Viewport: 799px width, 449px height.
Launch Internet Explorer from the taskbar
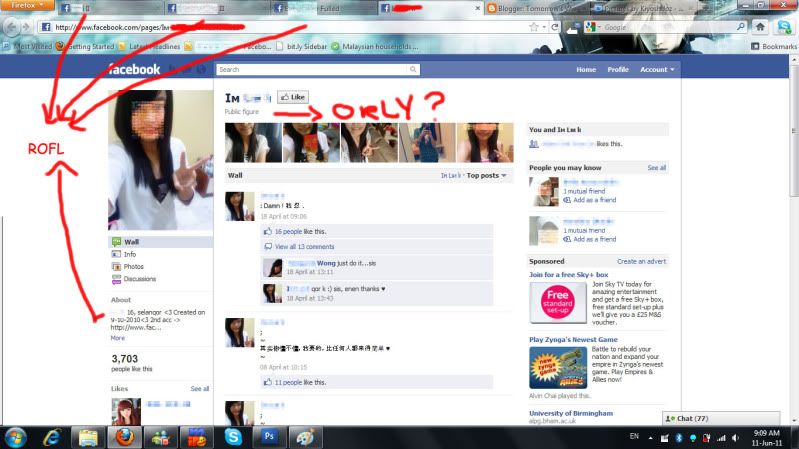pos(51,438)
